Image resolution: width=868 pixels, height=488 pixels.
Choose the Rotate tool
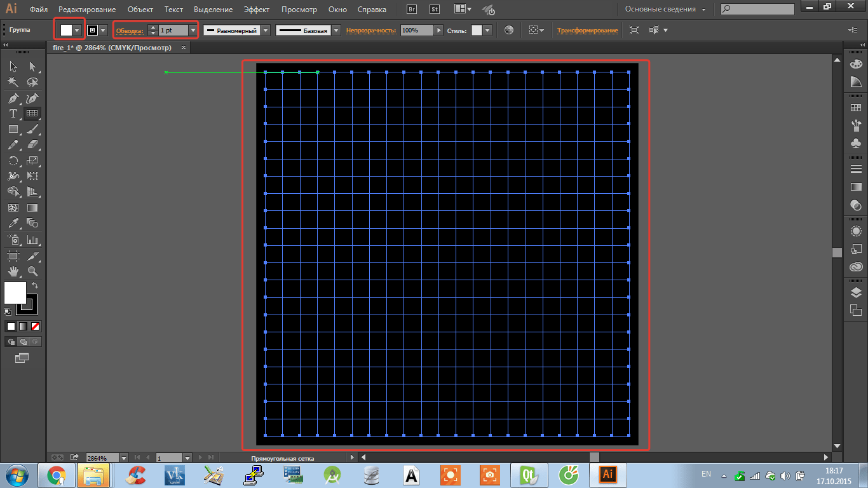tap(13, 161)
